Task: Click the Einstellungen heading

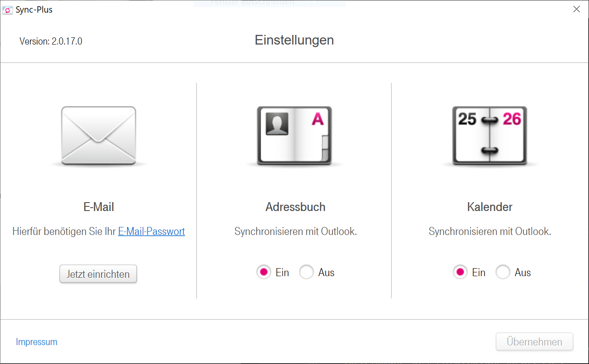Action: pos(294,40)
